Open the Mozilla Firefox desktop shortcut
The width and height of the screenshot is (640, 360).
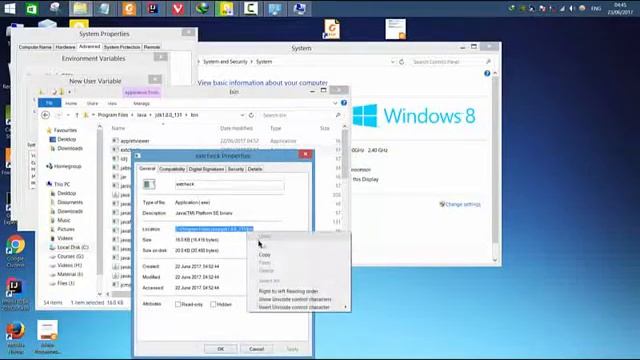pos(16,338)
